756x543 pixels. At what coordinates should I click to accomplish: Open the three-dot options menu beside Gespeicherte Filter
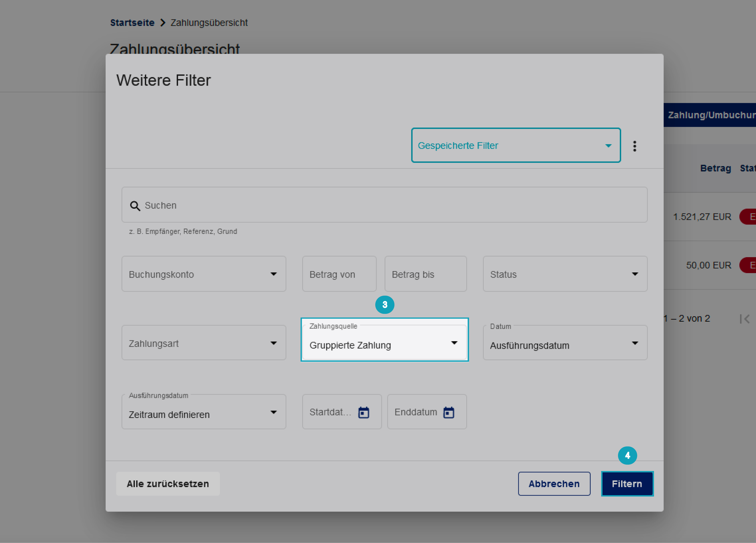pos(635,146)
